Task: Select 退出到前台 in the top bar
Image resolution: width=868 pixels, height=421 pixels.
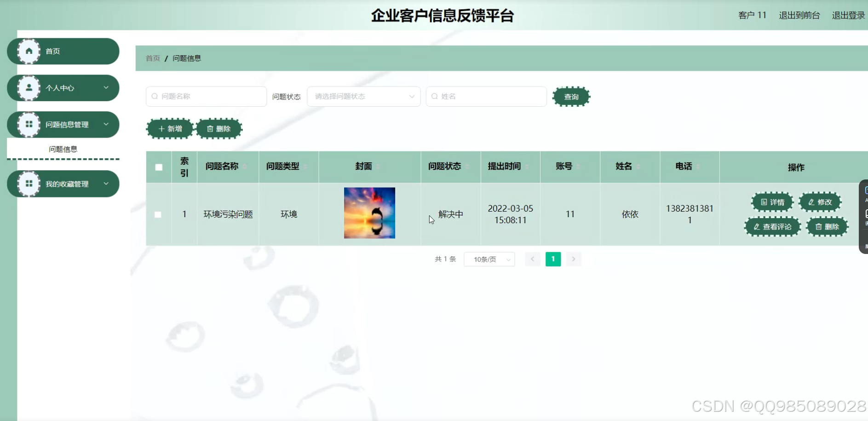Action: [799, 15]
